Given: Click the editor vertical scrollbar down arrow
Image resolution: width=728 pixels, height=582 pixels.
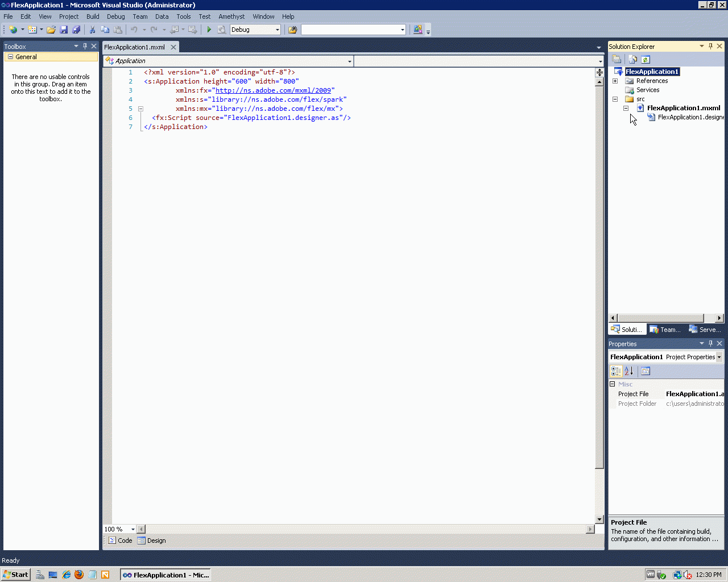Looking at the screenshot, I should tap(599, 519).
